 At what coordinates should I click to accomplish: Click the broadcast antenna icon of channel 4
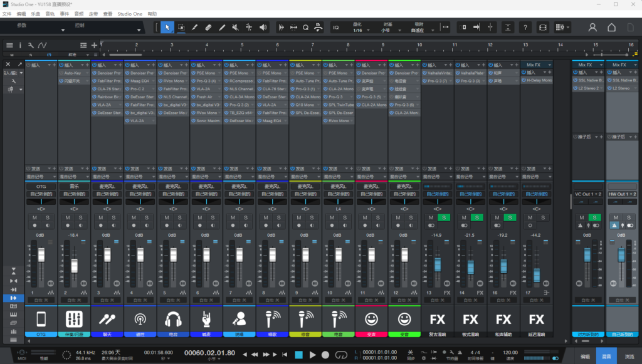click(x=140, y=319)
